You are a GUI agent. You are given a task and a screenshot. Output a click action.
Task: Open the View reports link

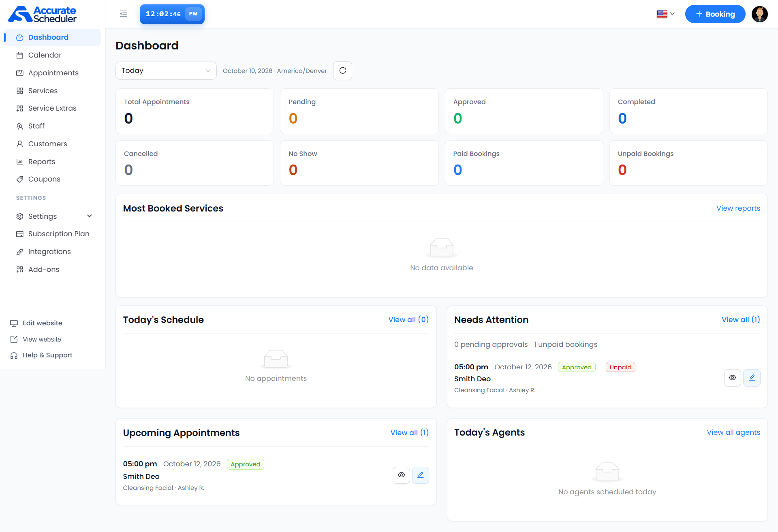tap(738, 208)
